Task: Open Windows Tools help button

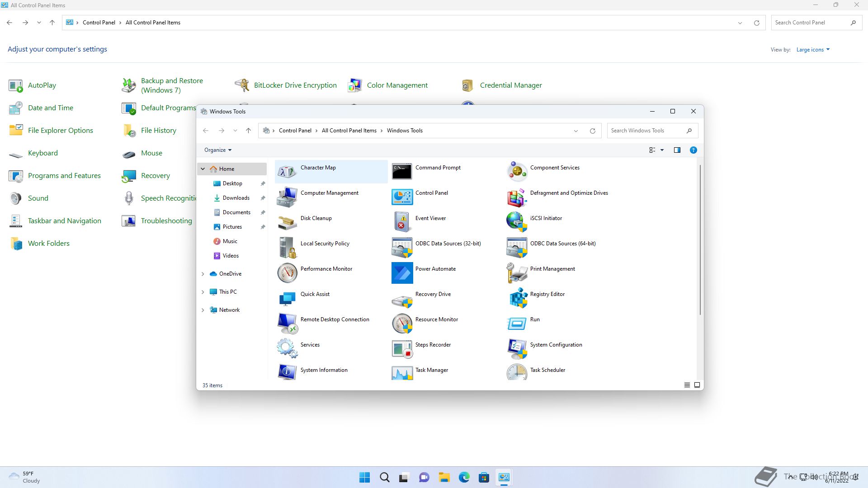Action: [x=693, y=150]
